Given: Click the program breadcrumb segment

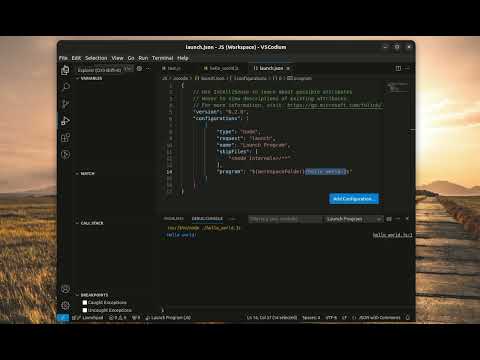Looking at the screenshot, I should [299, 78].
